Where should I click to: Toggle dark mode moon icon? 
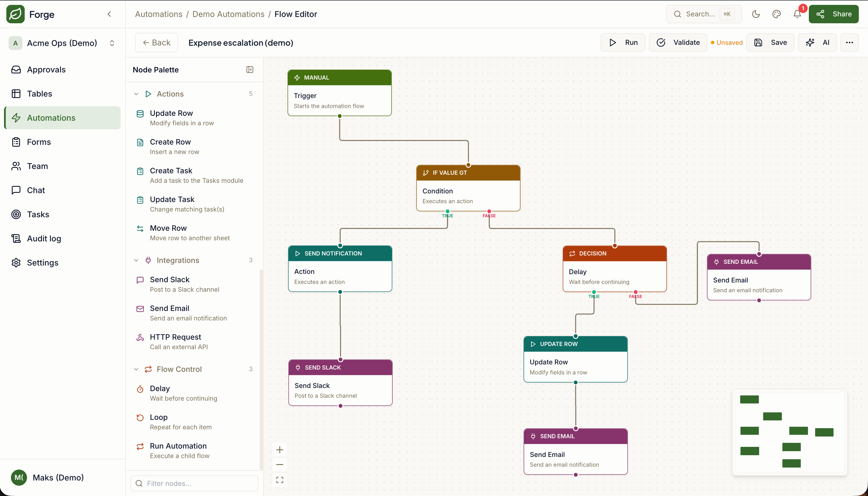coord(756,14)
